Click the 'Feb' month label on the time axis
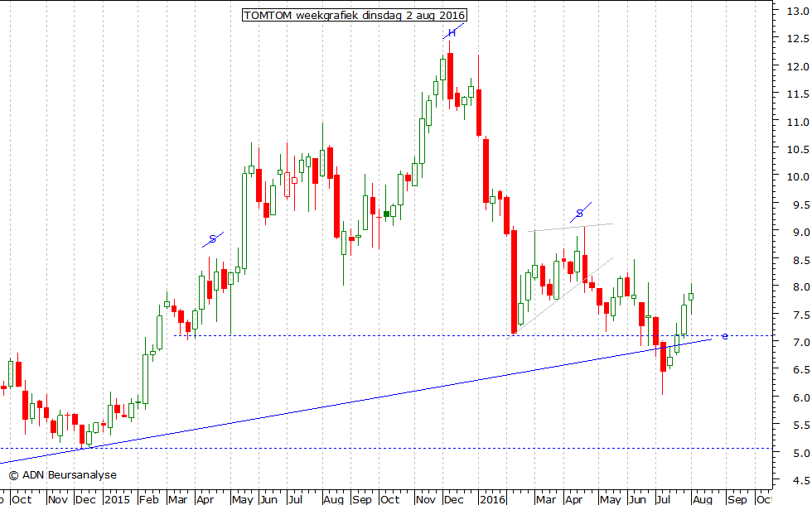The image size is (812, 505). click(148, 499)
